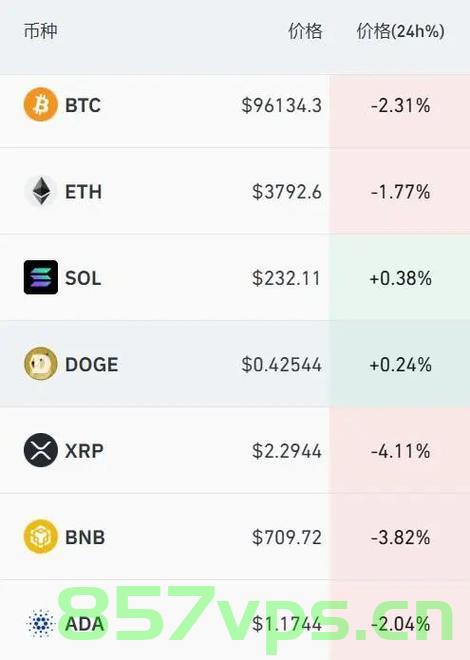Click SOL +0.38% change cell
Viewport: 470px width, 660px height.
400,278
